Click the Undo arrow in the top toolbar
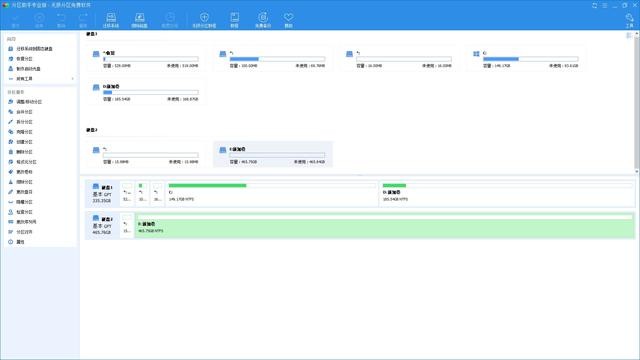The height and width of the screenshot is (360, 640). coord(61,20)
